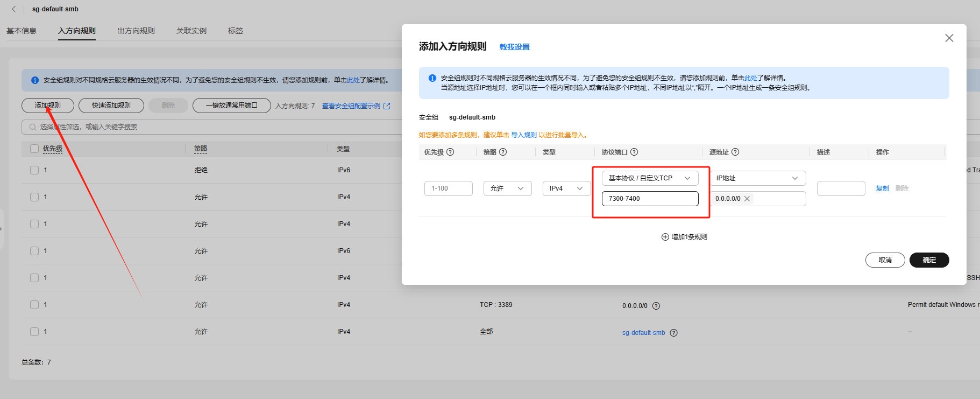980x399 pixels.
Task: Open help icon next to 协议端口 header
Action: tap(634, 152)
